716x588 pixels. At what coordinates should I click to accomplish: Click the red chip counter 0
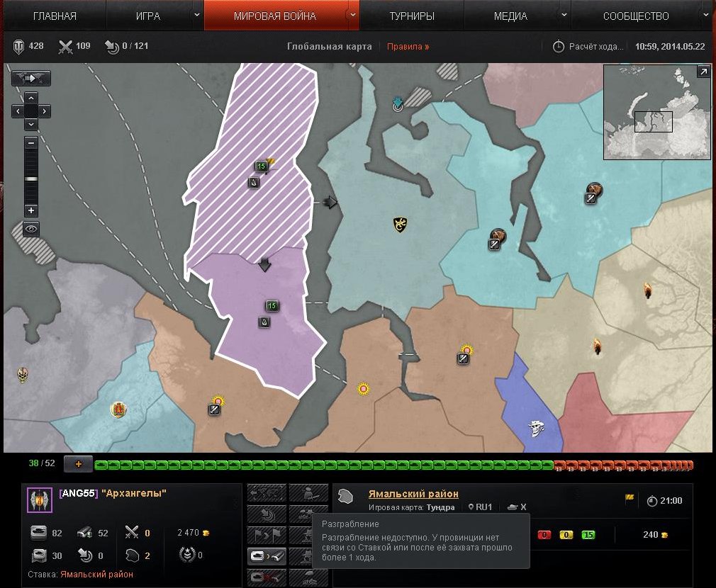tap(544, 535)
